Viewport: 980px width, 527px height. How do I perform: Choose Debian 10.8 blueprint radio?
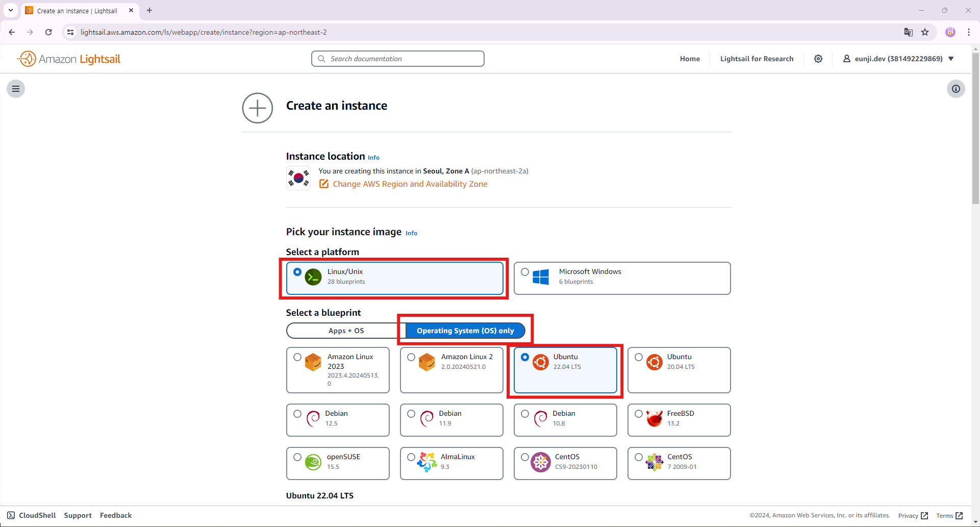[x=525, y=414]
